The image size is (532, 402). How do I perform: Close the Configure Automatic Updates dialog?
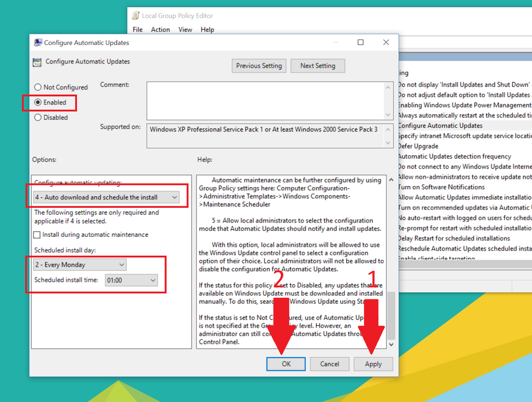pyautogui.click(x=386, y=42)
